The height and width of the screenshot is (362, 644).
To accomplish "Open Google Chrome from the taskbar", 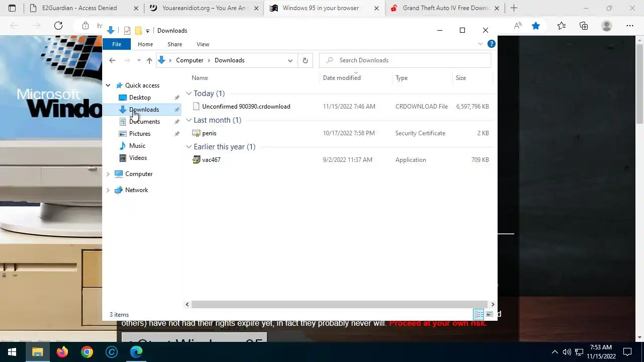I will pos(87,352).
